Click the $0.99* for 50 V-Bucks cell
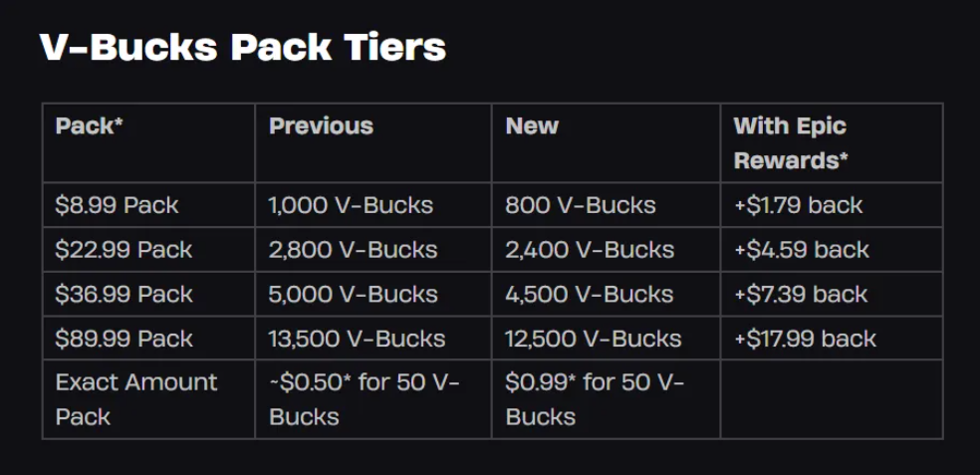 [x=607, y=399]
